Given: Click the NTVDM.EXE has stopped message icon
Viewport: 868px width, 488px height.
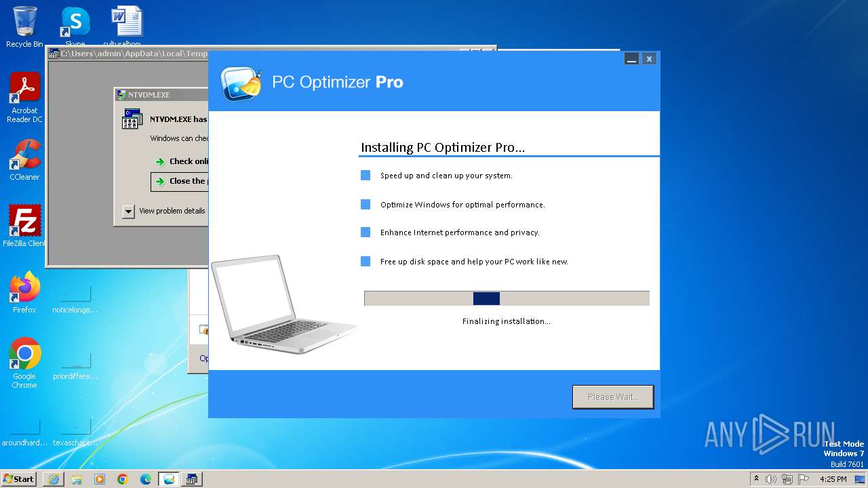Looking at the screenshot, I should tap(132, 120).
